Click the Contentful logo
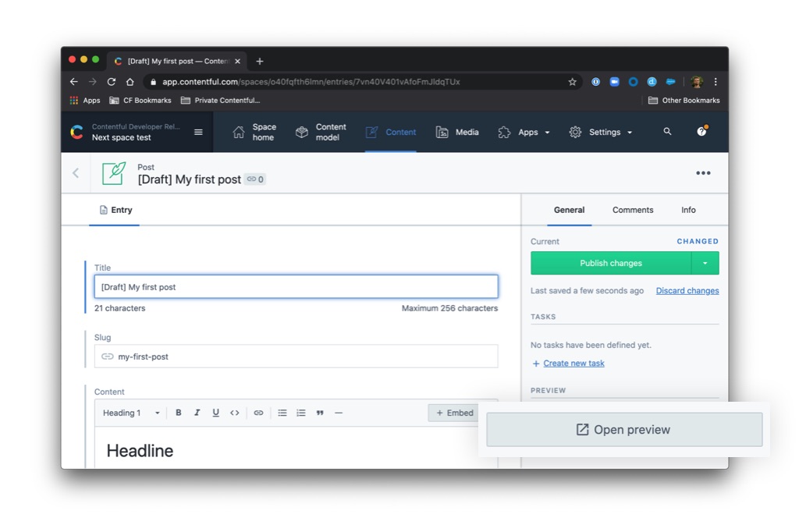Viewport: 806px width, 532px height. coord(76,132)
